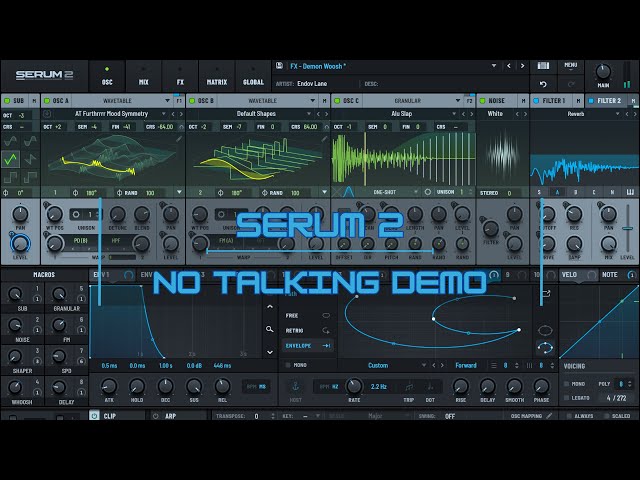Switch to the OSC tab
The image size is (640, 480).
(x=107, y=76)
